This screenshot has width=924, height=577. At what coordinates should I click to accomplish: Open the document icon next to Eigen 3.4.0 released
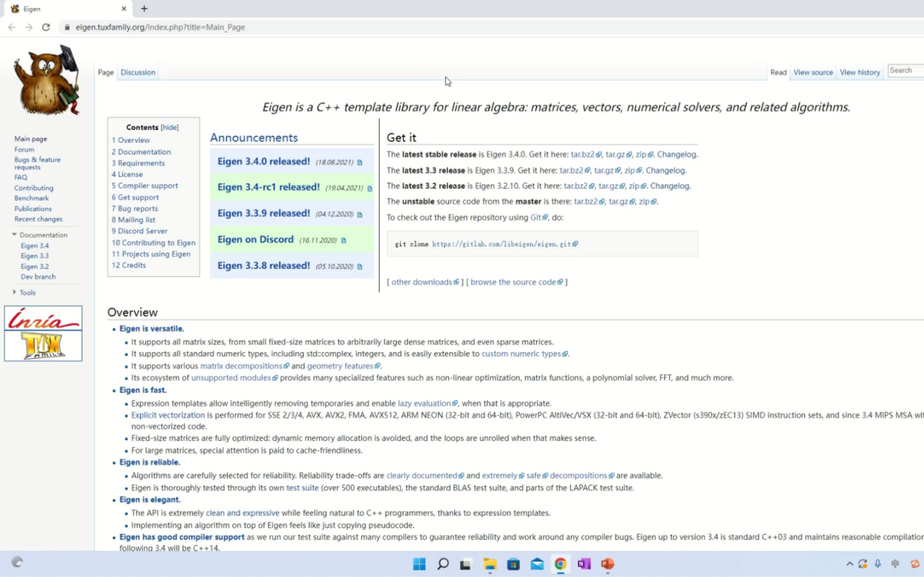360,163
